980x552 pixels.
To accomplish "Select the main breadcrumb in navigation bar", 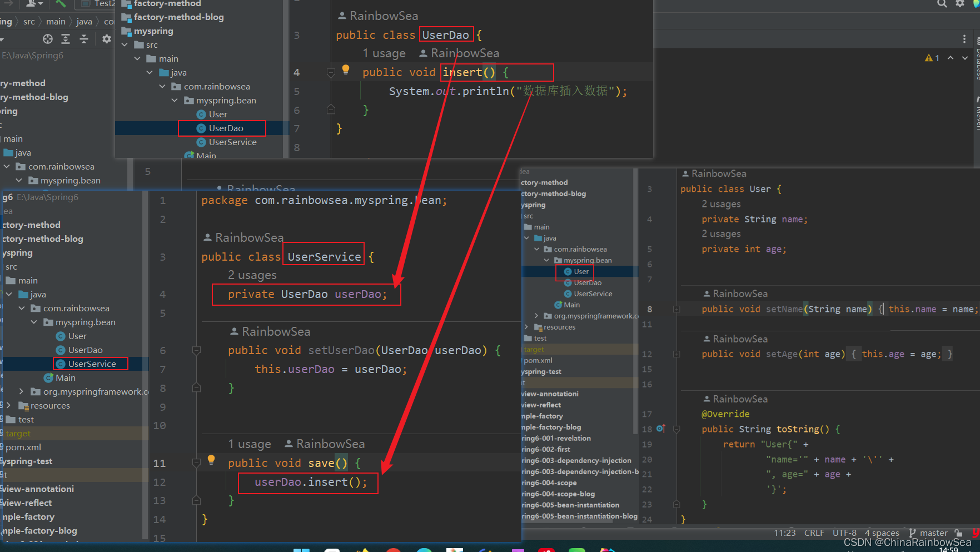I will coord(56,21).
